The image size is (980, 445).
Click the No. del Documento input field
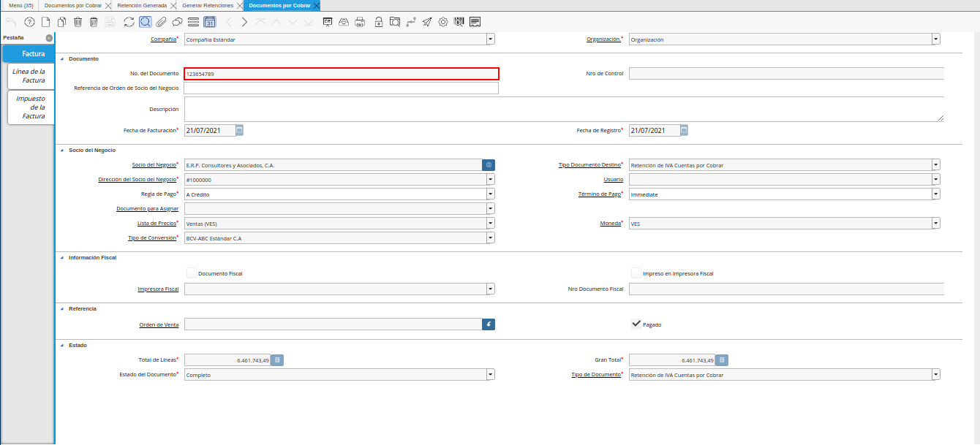coord(342,74)
